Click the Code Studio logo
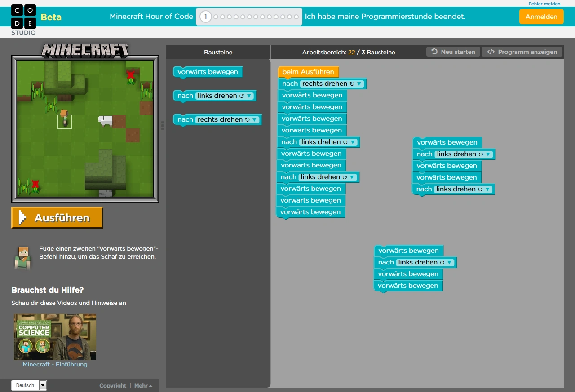The width and height of the screenshot is (575, 392). pos(23,20)
